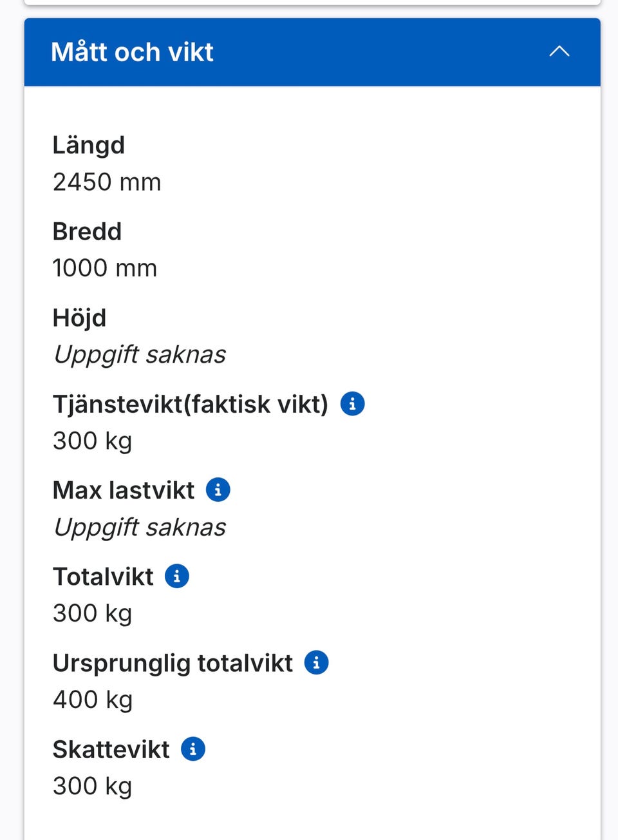Click the Ursprunglig totalvikt label text
Image resolution: width=618 pixels, height=840 pixels.
pyautogui.click(x=173, y=663)
